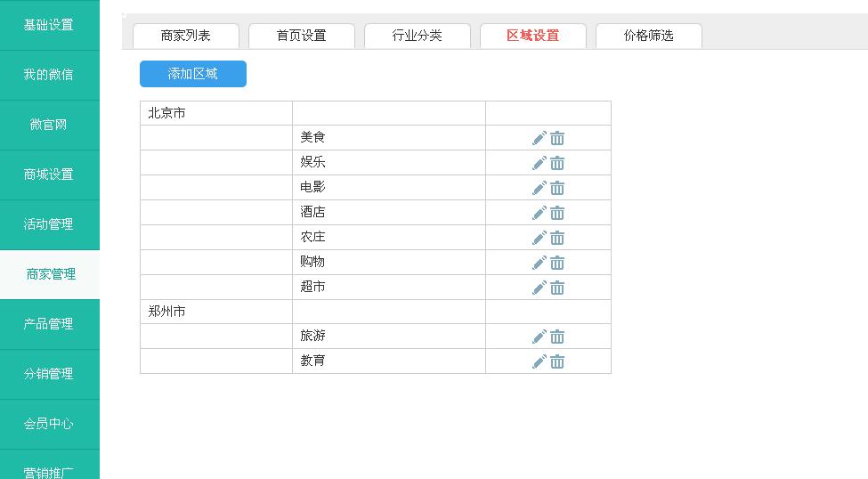The width and height of the screenshot is (868, 479).
Task: Open the 首页设置 tab
Action: [301, 36]
